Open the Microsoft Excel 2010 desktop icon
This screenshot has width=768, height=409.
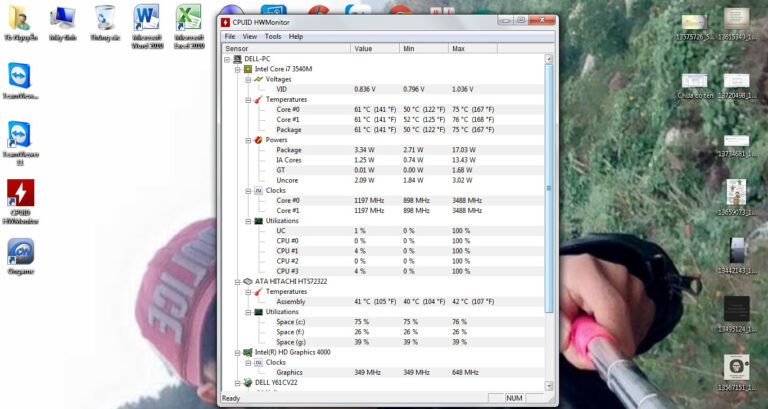pyautogui.click(x=189, y=26)
